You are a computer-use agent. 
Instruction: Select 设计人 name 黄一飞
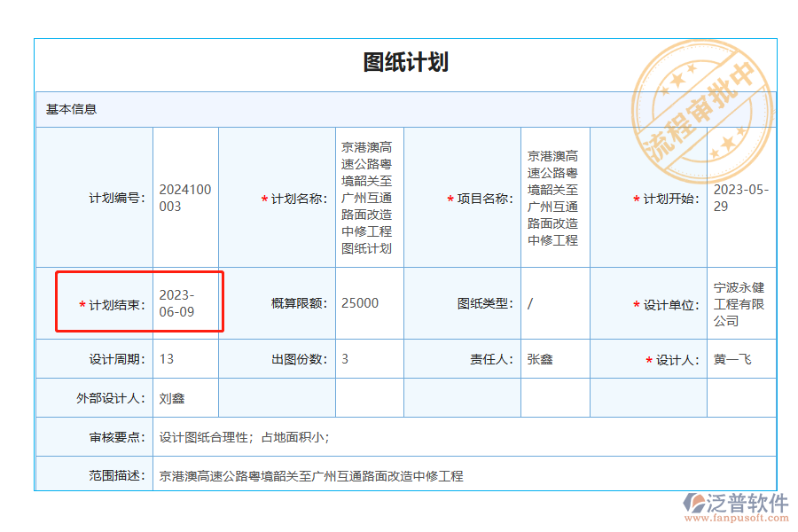(730, 358)
